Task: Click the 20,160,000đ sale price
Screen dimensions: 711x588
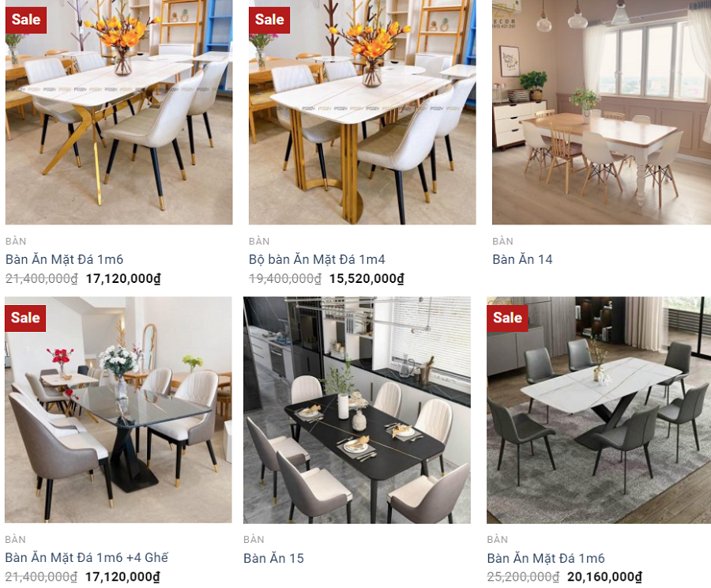Action: (604, 577)
